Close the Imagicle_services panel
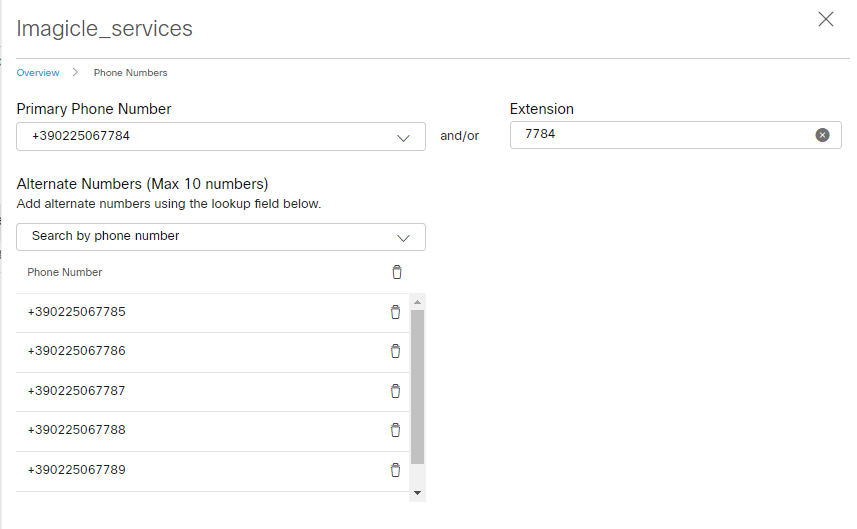Image resolution: width=857 pixels, height=529 pixels. pyautogui.click(x=826, y=20)
